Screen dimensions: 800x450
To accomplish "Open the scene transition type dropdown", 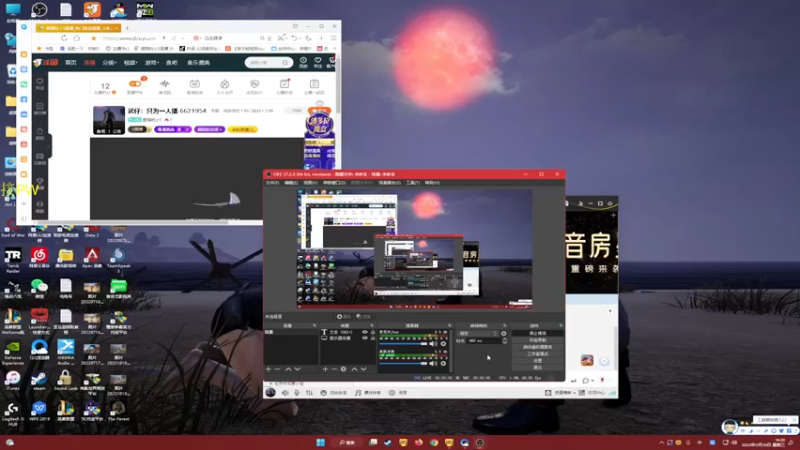I will pos(478,333).
